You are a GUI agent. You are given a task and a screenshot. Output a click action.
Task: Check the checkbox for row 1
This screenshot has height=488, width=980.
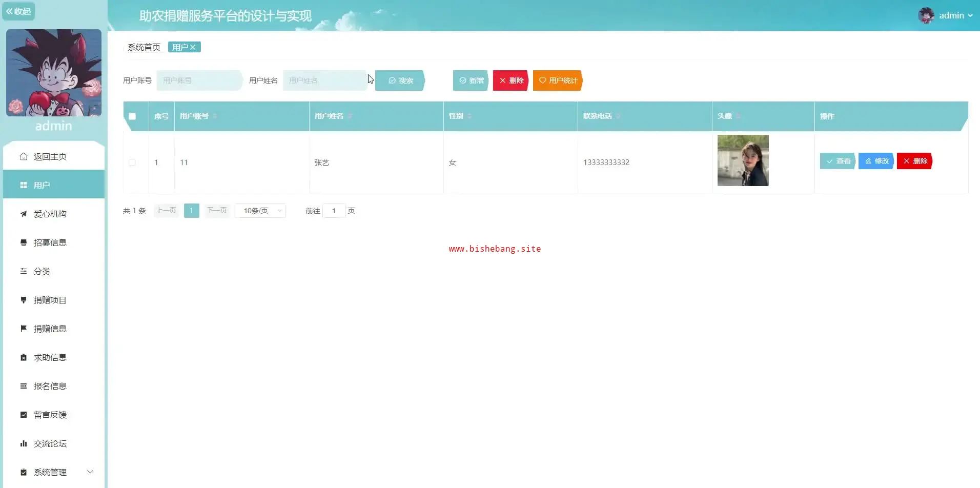pyautogui.click(x=132, y=162)
